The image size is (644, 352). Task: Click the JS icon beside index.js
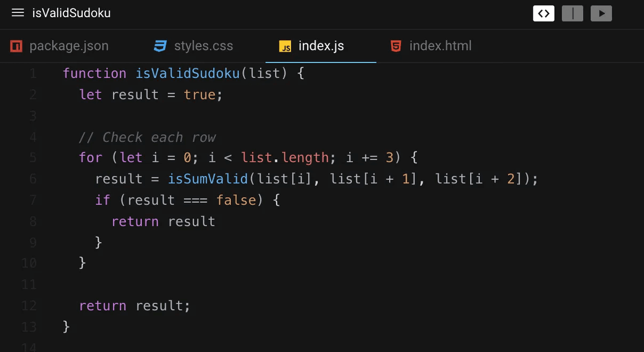tap(285, 46)
